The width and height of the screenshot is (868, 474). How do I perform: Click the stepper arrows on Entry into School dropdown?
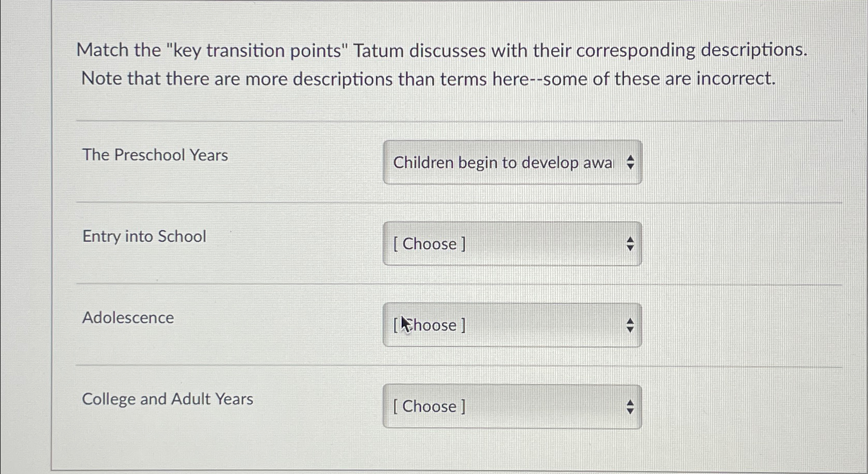[x=630, y=243]
